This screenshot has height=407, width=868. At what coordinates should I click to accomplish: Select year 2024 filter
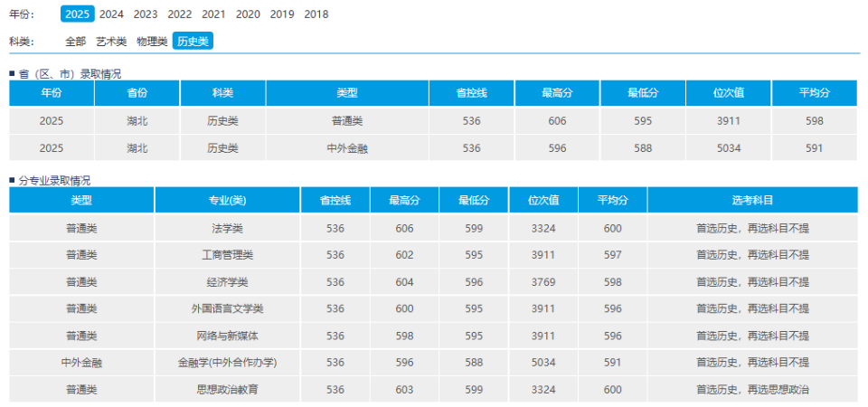(111, 14)
